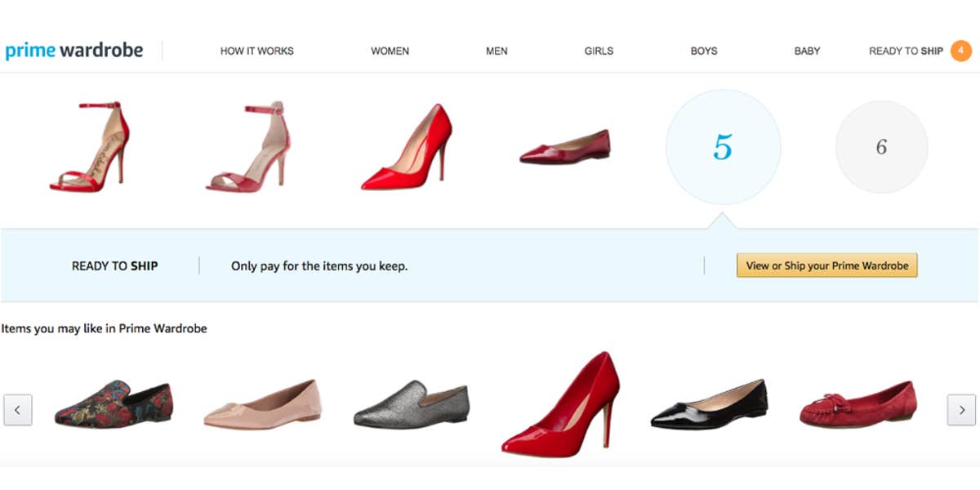This screenshot has width=980, height=490.
Task: Click the BABY navigation link
Action: pos(807,51)
